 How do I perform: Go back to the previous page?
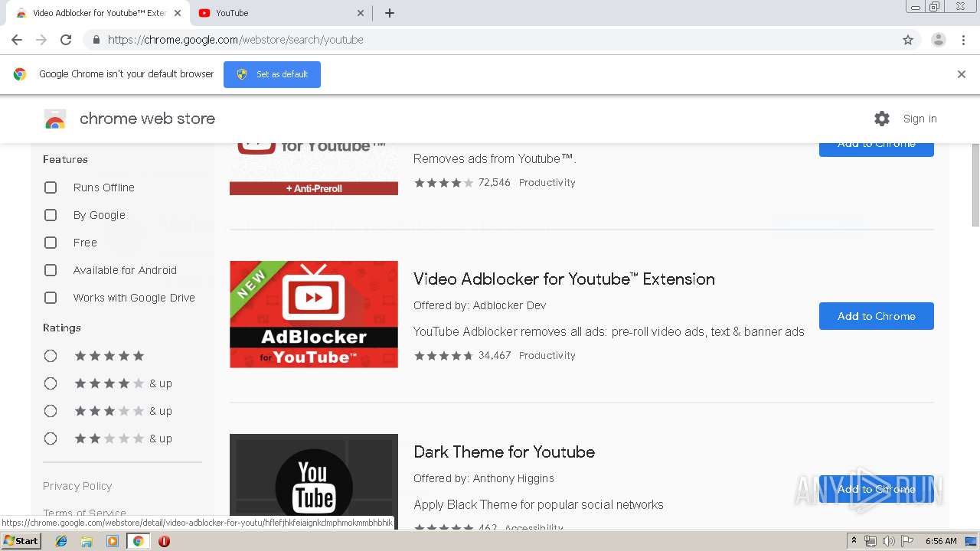click(x=17, y=40)
